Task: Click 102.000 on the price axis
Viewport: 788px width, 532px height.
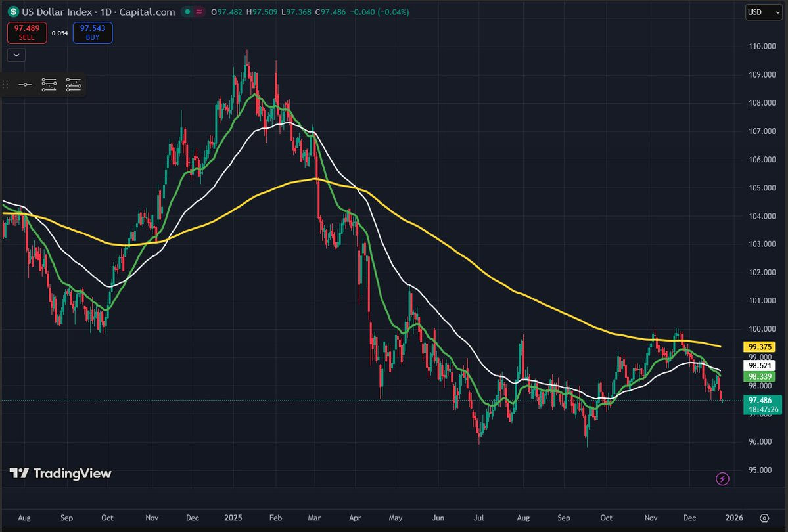Action: (x=762, y=273)
